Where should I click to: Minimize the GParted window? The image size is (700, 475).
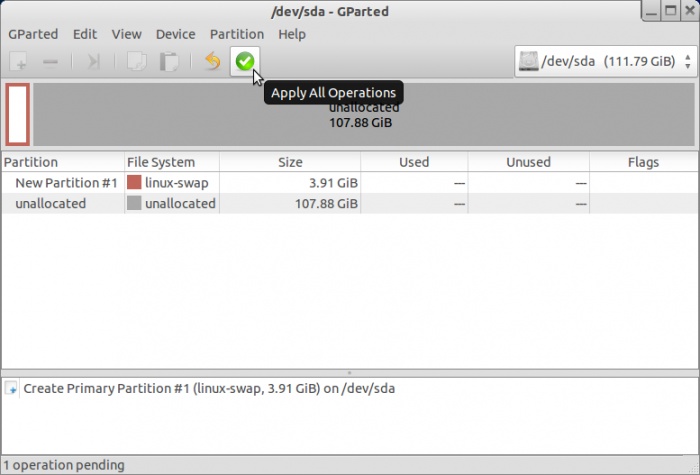(652, 11)
